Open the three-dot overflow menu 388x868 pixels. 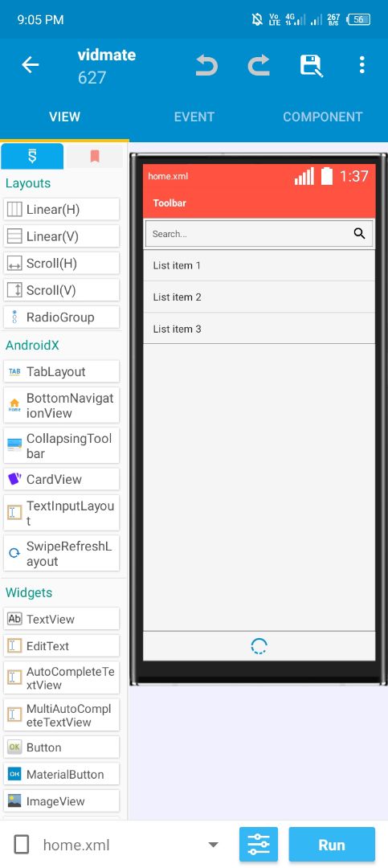(x=362, y=65)
